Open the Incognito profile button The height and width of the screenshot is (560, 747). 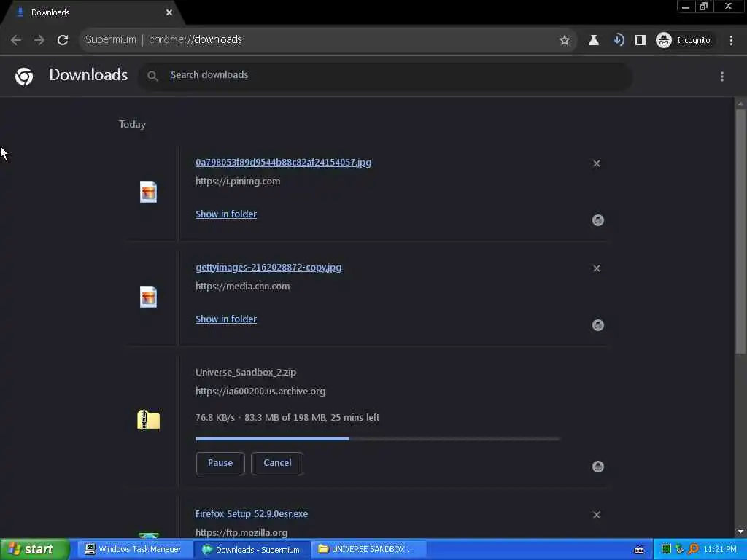(684, 40)
